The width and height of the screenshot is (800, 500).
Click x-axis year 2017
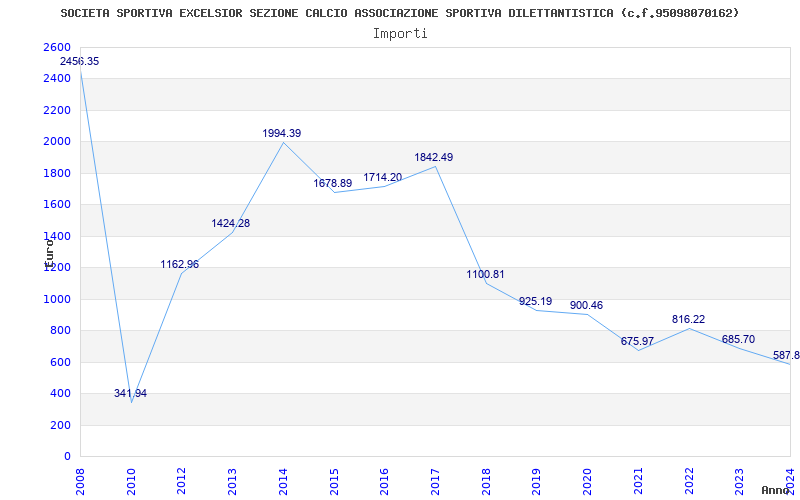click(x=435, y=482)
